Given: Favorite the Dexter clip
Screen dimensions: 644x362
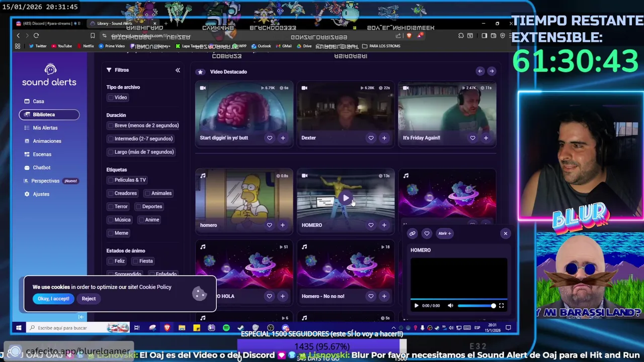Looking at the screenshot, I should click(371, 138).
